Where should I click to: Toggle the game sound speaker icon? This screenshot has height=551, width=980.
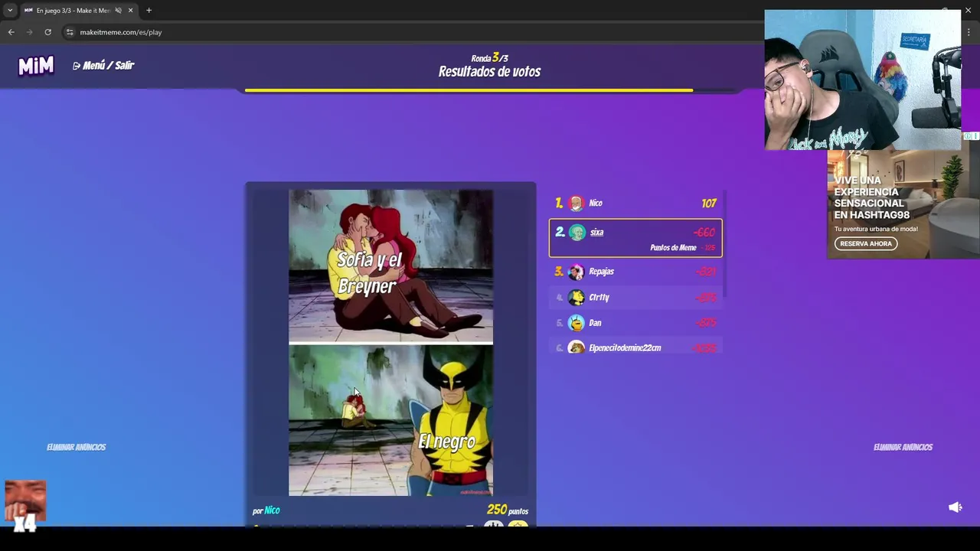click(955, 507)
